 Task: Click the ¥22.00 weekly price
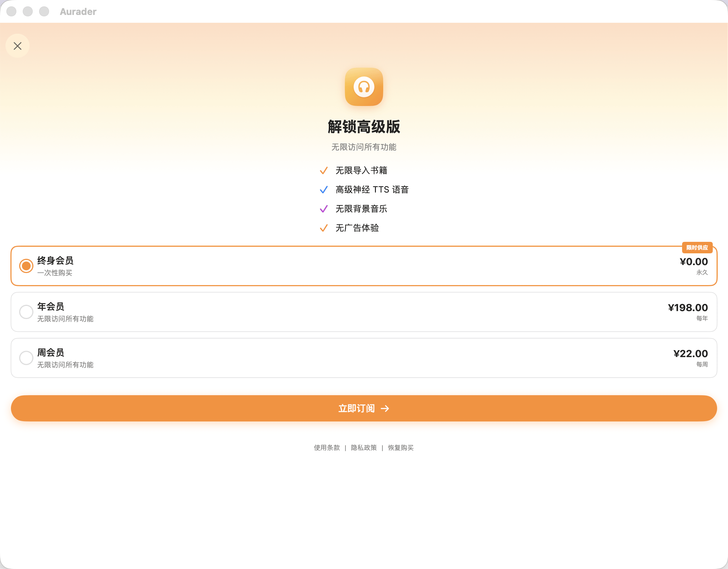[x=690, y=353]
